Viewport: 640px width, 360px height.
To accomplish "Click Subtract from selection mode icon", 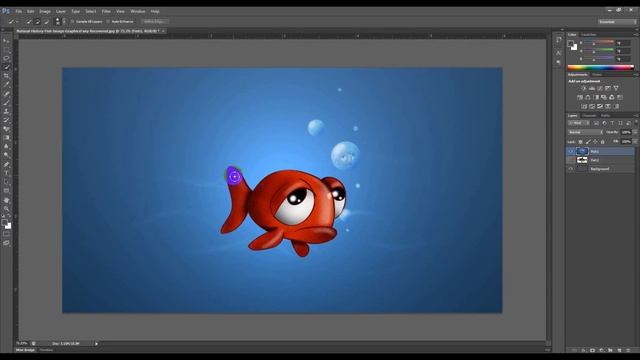I will pyautogui.click(x=46, y=22).
